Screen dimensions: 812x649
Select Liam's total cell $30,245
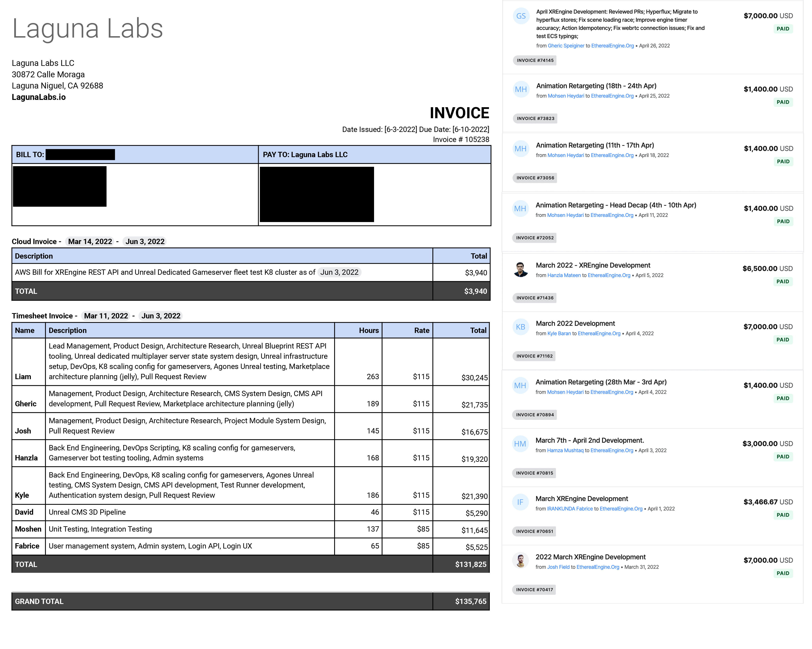click(461, 362)
